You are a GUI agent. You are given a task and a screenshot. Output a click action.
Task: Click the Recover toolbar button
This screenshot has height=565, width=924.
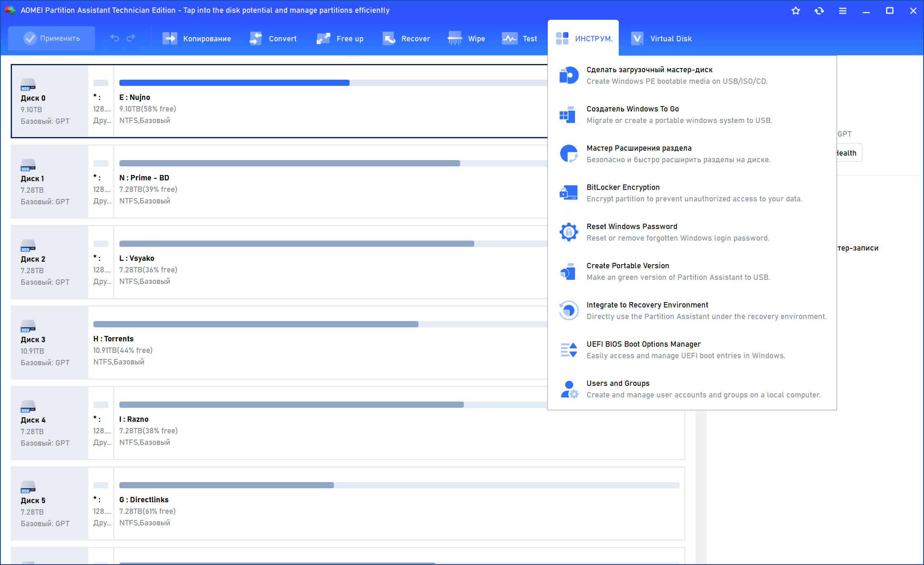pyautogui.click(x=406, y=38)
